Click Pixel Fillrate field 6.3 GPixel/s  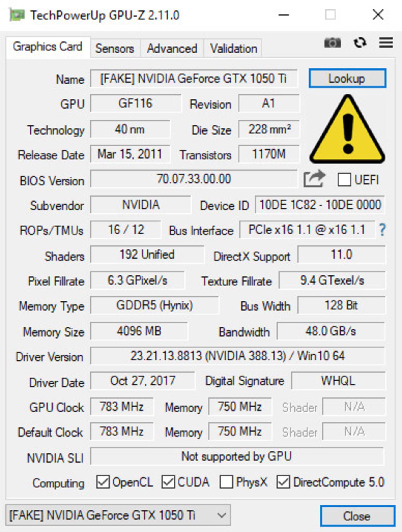[137, 280]
